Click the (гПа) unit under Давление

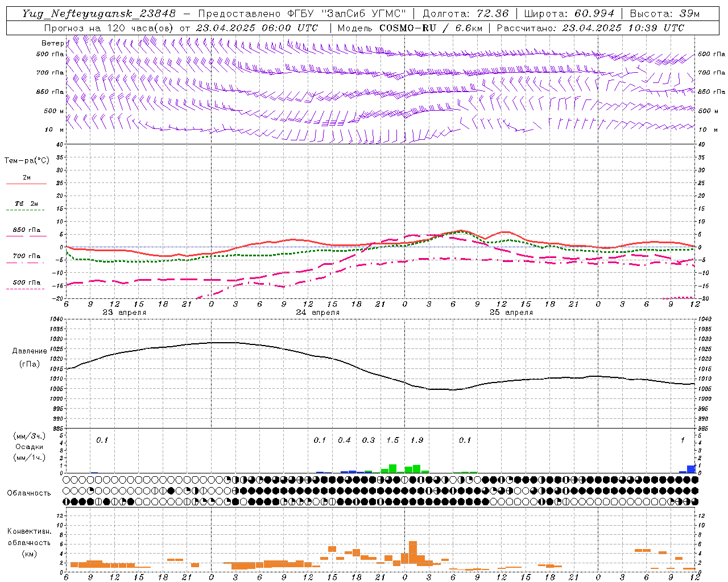(30, 364)
